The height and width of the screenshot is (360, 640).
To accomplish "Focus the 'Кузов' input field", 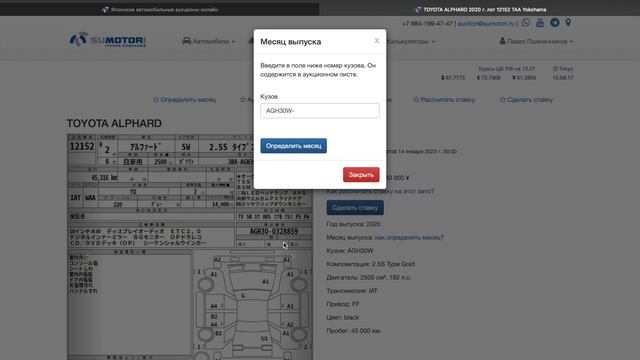I will (x=320, y=111).
